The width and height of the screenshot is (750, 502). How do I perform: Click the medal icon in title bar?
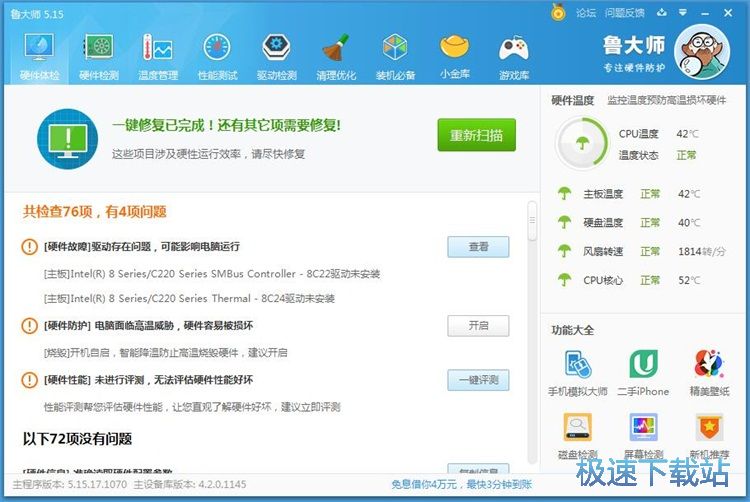(x=558, y=12)
